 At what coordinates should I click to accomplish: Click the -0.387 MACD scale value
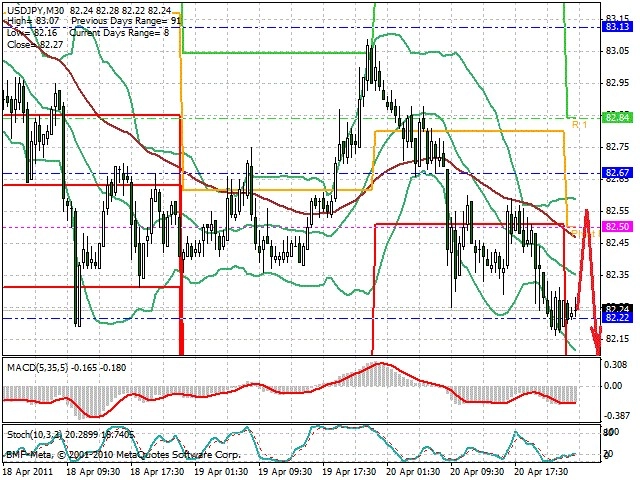[x=616, y=416]
